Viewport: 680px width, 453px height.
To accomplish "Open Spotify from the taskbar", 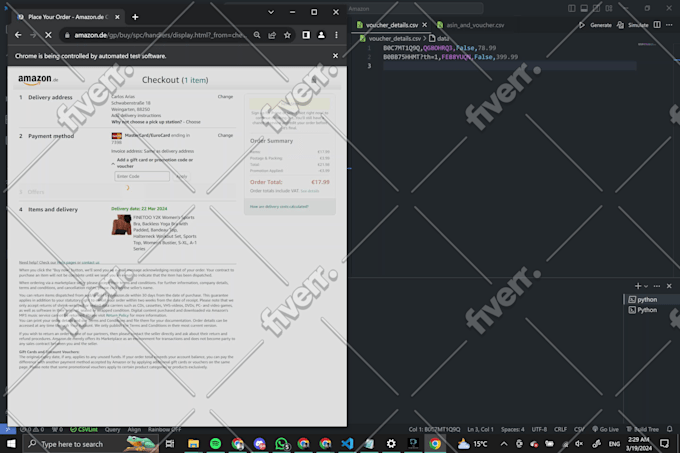I will tap(215, 444).
